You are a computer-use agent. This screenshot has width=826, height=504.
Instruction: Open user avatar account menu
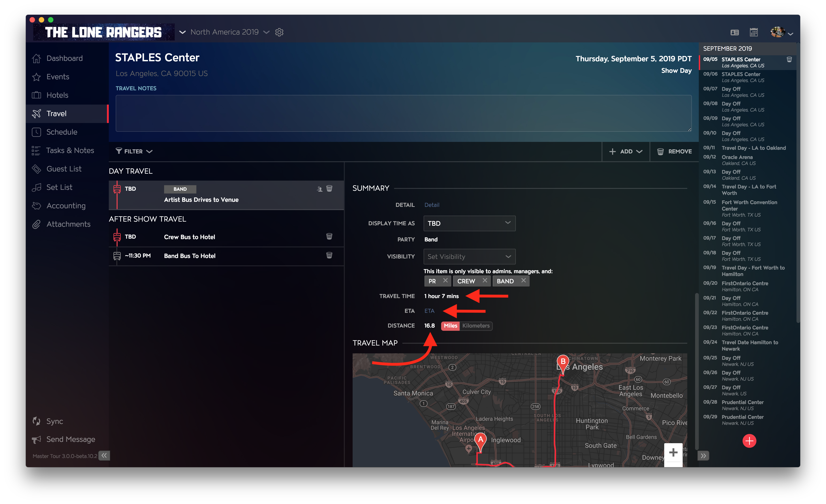[x=782, y=32]
